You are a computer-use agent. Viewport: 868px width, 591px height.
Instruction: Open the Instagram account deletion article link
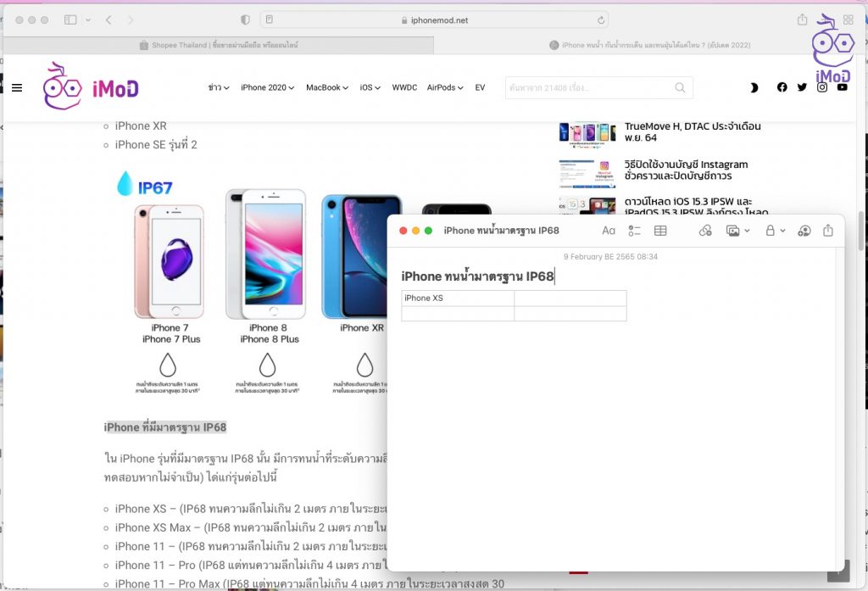pyautogui.click(x=686, y=170)
